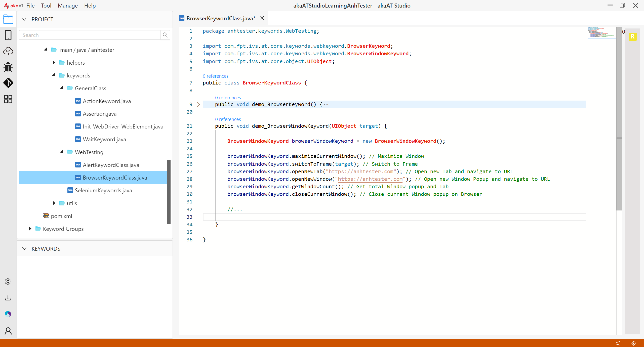Open the mobile device sidebar icon
Image resolution: width=644 pixels, height=347 pixels.
[8, 35]
